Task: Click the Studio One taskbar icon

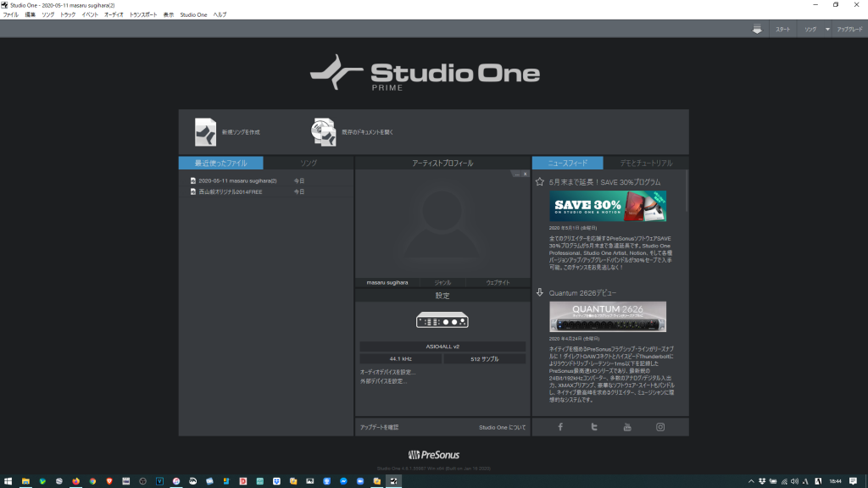Action: tap(393, 481)
